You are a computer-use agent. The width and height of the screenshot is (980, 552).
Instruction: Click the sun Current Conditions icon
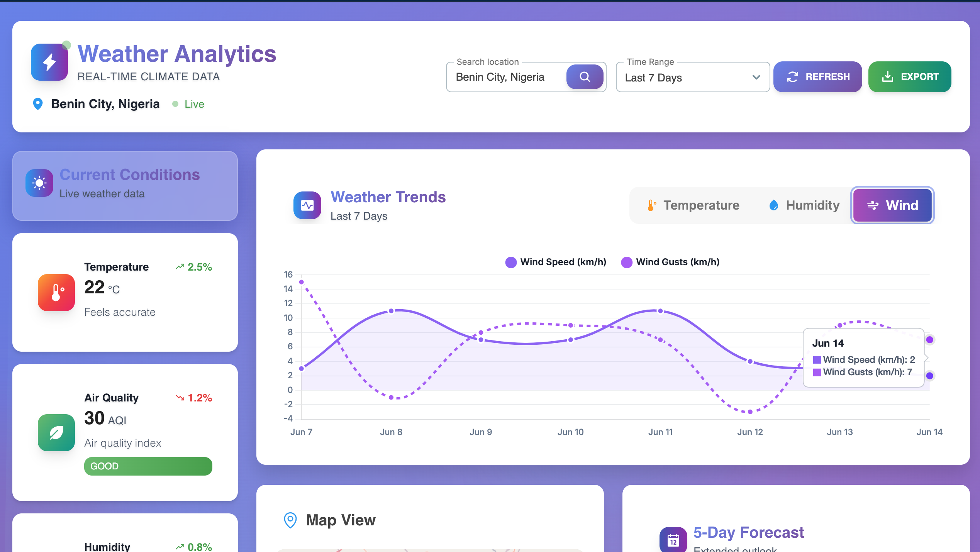[39, 183]
